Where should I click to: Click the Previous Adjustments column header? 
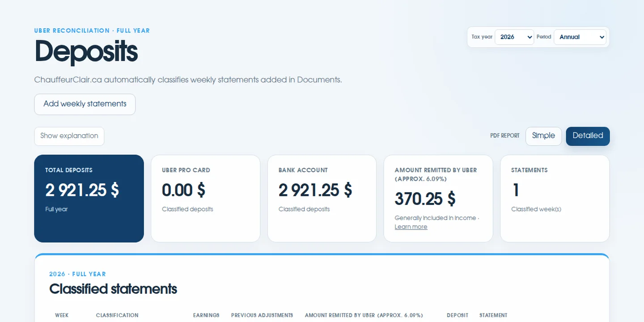tap(262, 315)
